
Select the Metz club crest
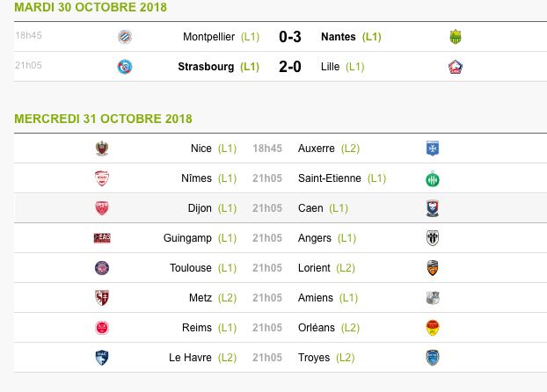click(x=102, y=298)
